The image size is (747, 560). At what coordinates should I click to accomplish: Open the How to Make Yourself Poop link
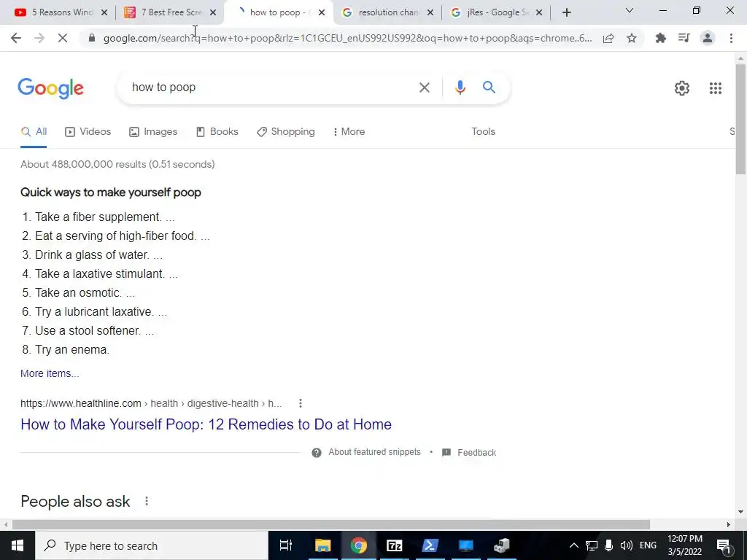click(x=206, y=424)
